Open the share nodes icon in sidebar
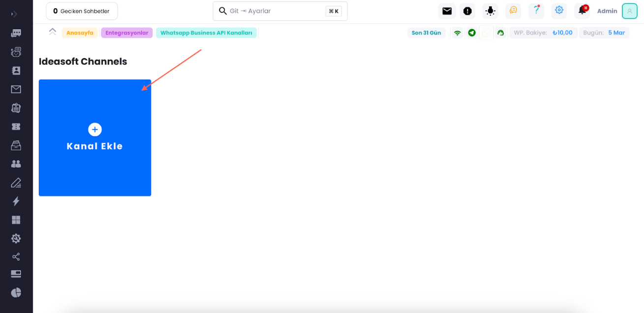The image size is (644, 313). [16, 257]
